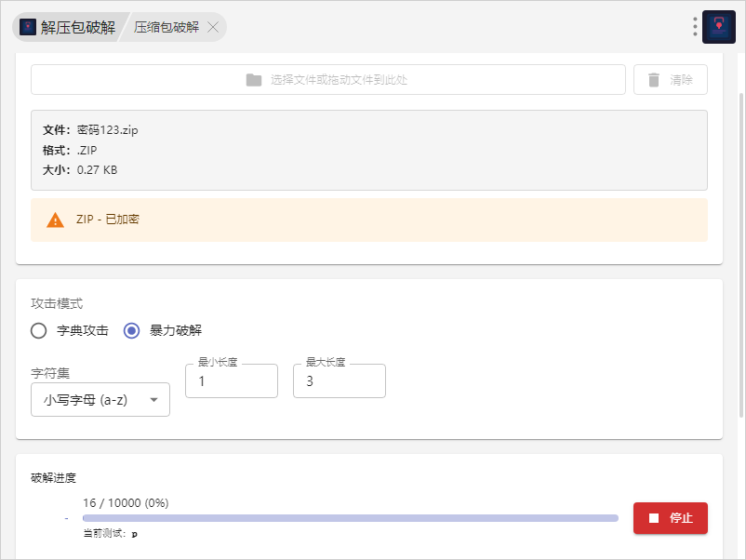Select the 字典攻击 radio button

tap(38, 330)
